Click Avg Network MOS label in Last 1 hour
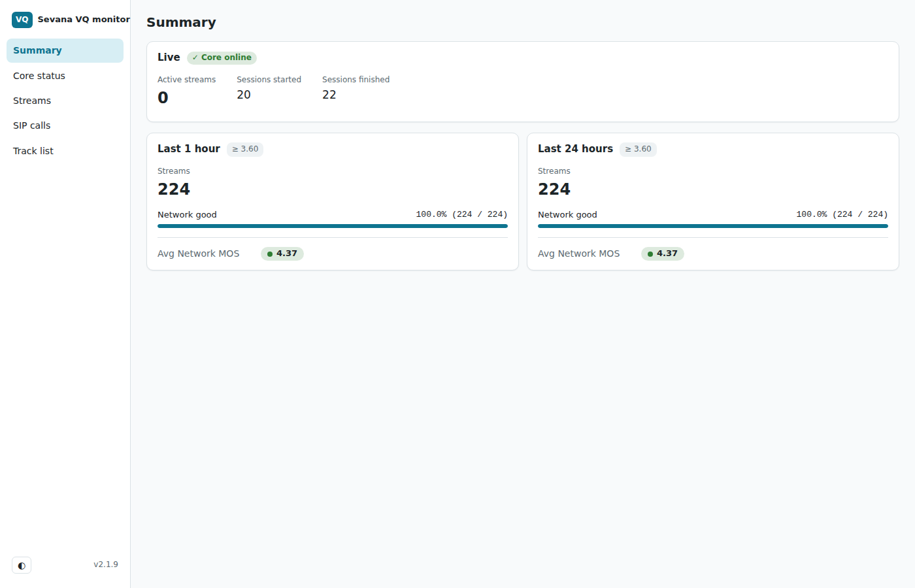915x588 pixels. point(199,253)
